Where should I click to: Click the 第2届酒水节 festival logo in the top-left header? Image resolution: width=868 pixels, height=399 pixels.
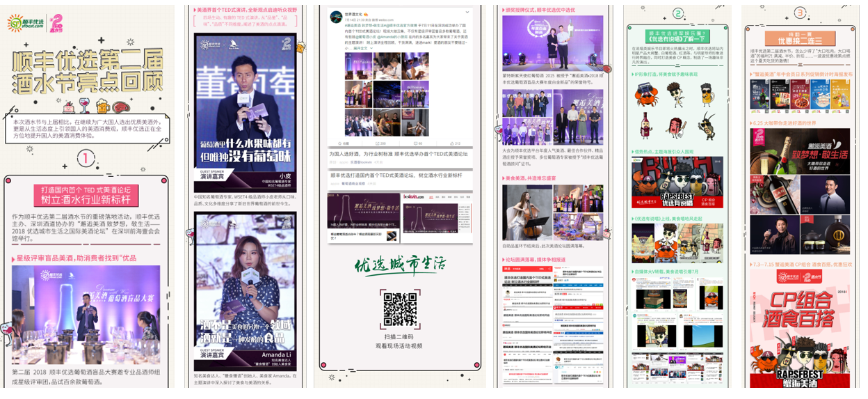[x=56, y=24]
